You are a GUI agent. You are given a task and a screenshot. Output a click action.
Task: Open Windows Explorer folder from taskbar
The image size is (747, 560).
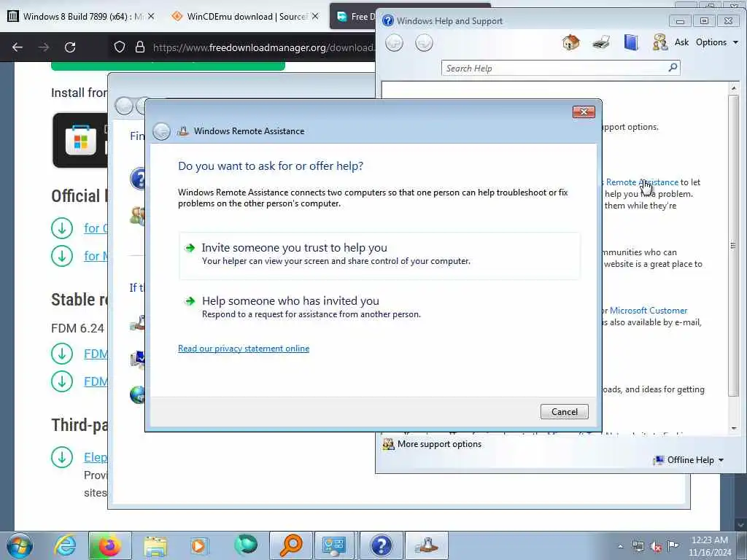155,545
